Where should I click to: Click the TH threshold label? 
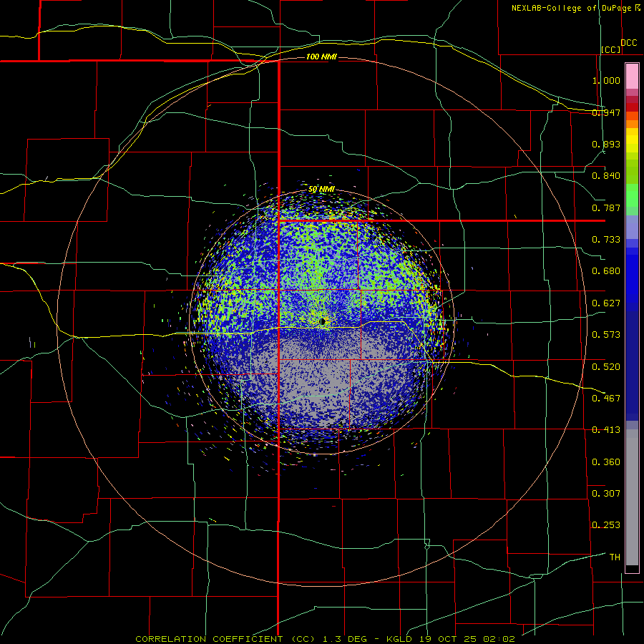pyautogui.click(x=615, y=557)
